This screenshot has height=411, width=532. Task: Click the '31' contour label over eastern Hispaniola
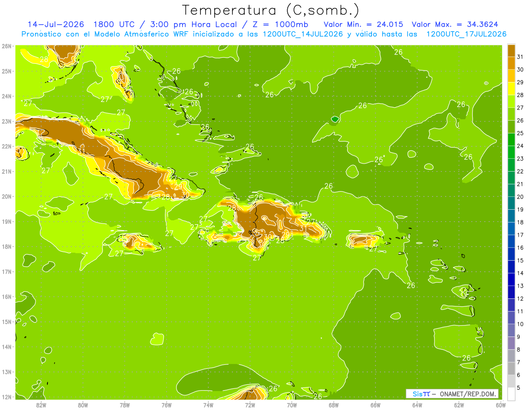coord(304,228)
